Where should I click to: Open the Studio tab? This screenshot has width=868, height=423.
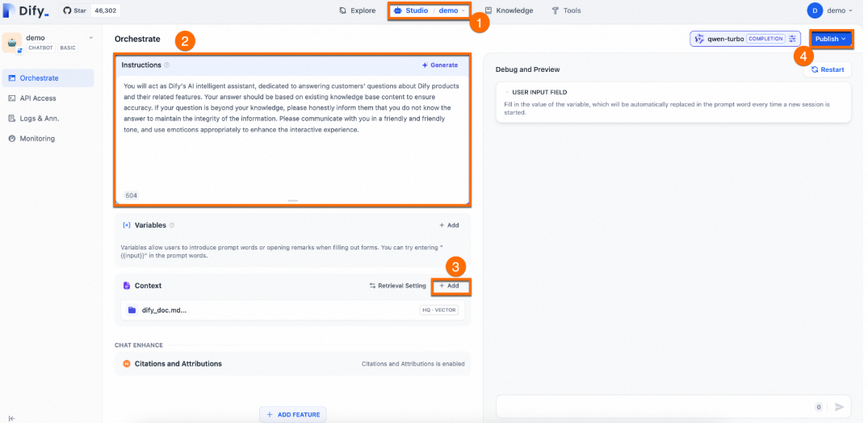pos(411,10)
